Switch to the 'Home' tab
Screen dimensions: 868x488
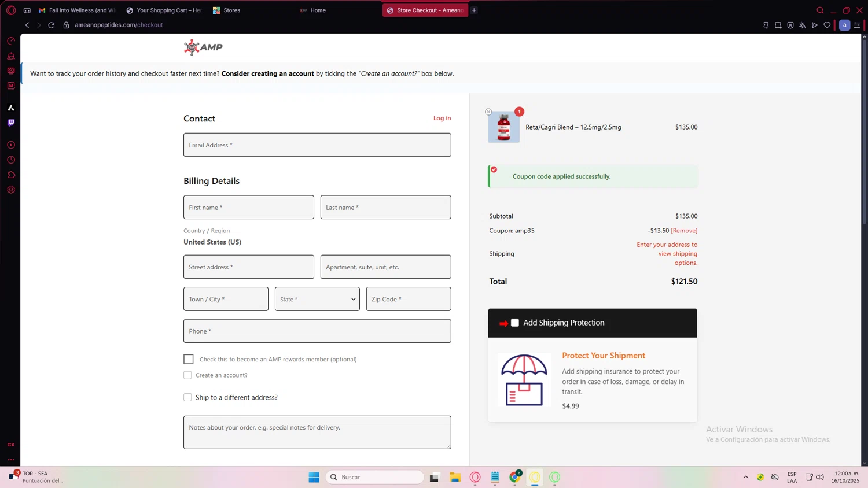337,10
